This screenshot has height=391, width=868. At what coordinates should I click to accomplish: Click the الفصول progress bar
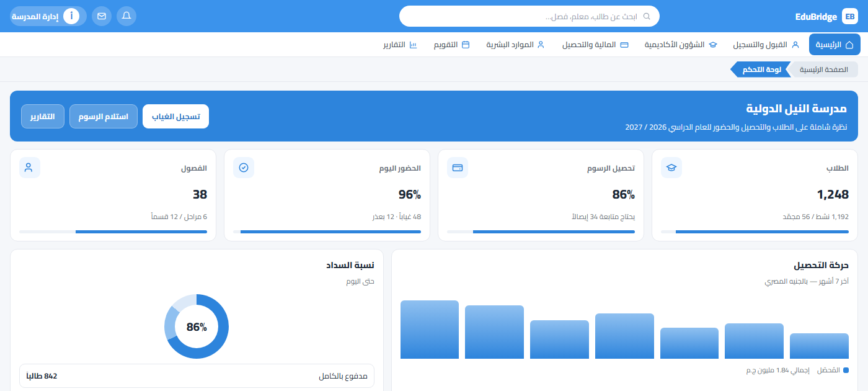(x=113, y=232)
